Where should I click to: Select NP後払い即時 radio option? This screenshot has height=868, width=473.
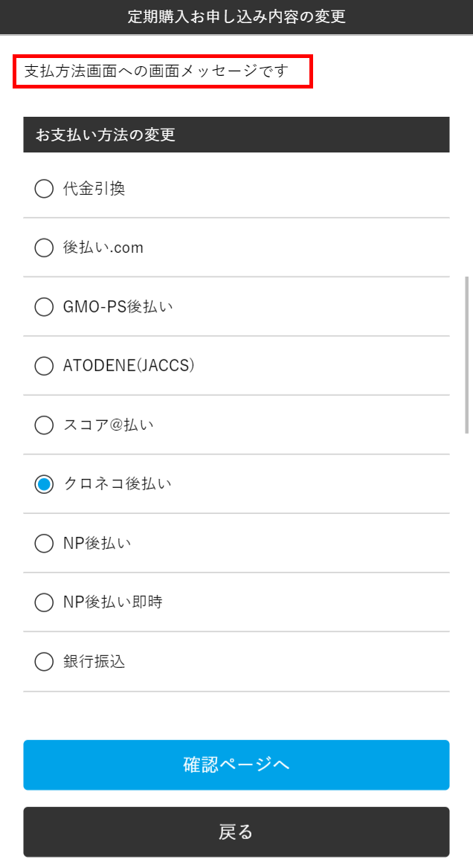[x=44, y=602]
